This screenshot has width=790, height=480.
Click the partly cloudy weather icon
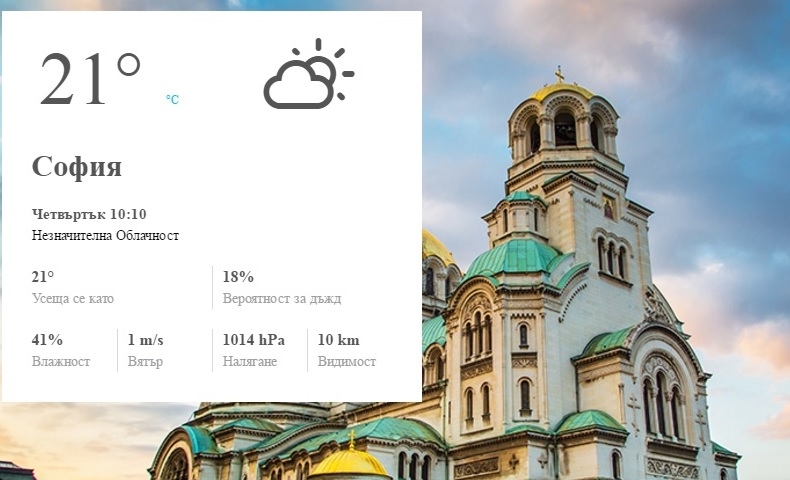[308, 74]
